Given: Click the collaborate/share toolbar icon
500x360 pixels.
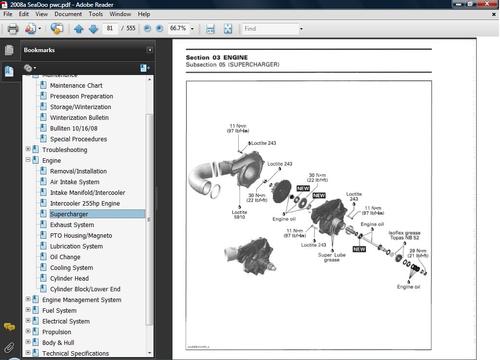Looking at the screenshot, I should point(57,29).
